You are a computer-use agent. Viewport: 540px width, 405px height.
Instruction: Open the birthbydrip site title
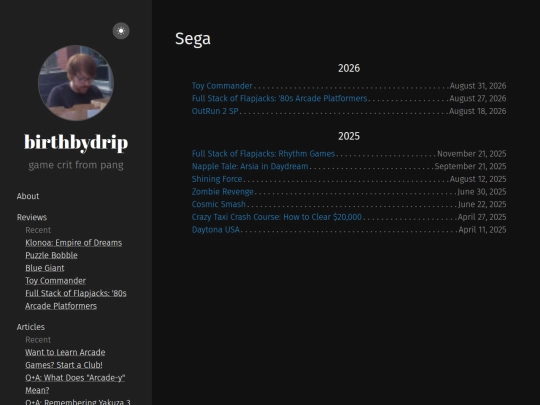[x=76, y=142]
